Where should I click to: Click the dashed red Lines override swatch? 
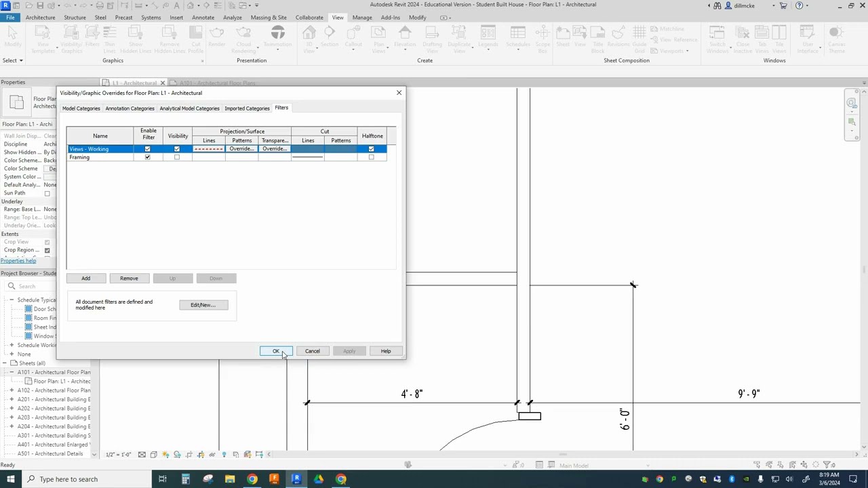[209, 149]
